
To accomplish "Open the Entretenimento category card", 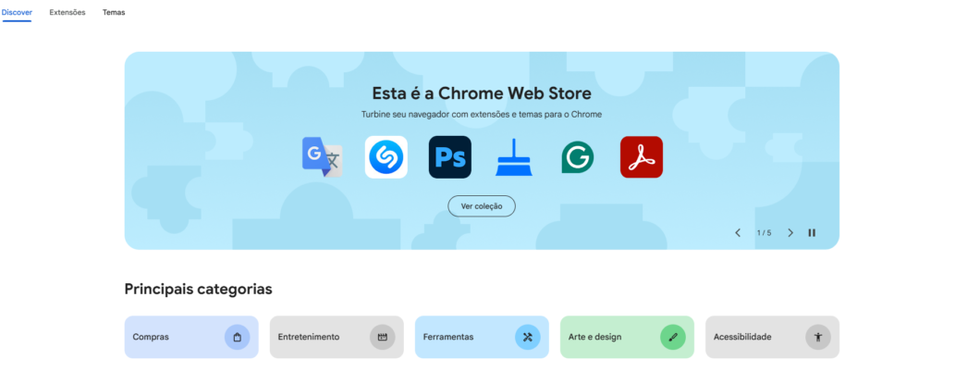I will (x=337, y=337).
